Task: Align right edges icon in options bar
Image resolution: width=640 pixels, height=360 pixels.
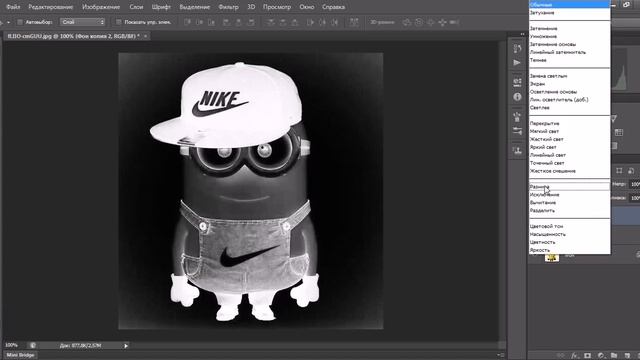Action: (251, 22)
